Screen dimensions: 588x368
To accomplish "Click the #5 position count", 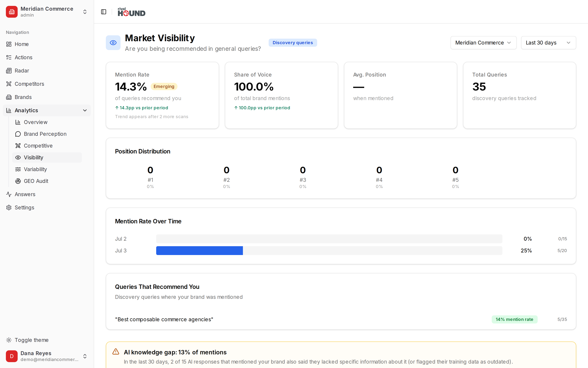I will [x=455, y=170].
